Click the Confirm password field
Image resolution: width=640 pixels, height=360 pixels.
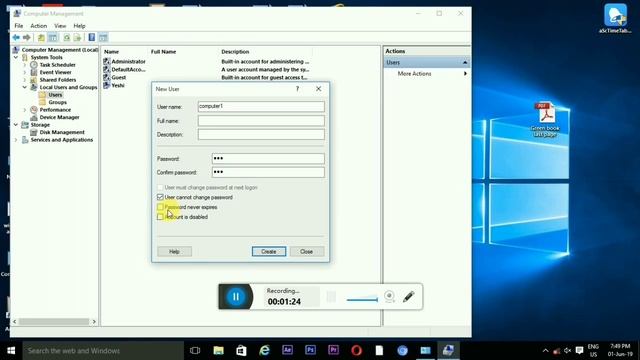(x=268, y=172)
